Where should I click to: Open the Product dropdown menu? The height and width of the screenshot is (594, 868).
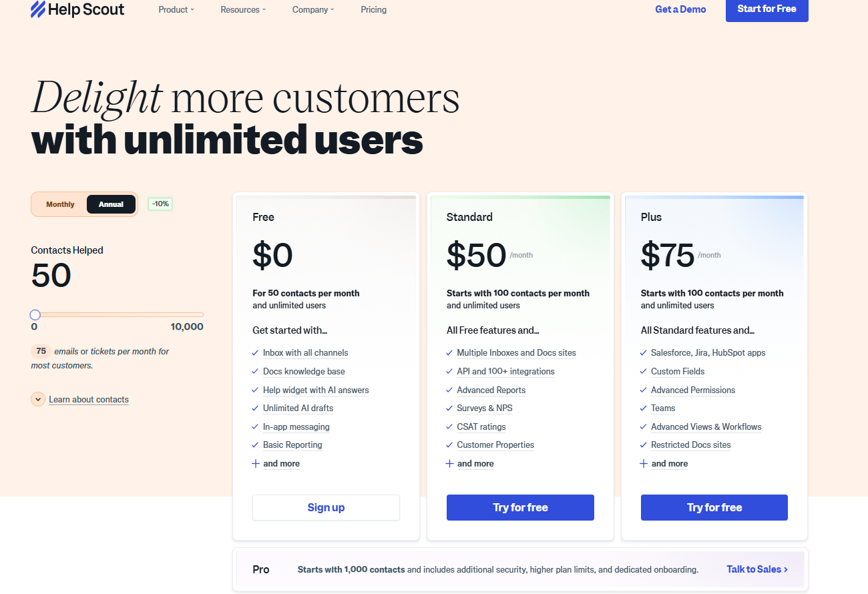tap(176, 9)
